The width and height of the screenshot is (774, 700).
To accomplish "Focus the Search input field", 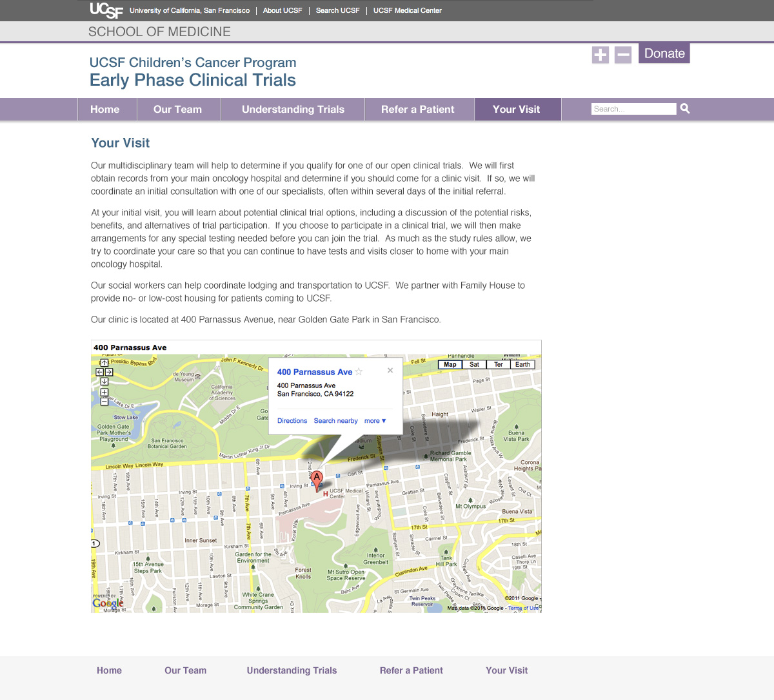I will [x=633, y=109].
